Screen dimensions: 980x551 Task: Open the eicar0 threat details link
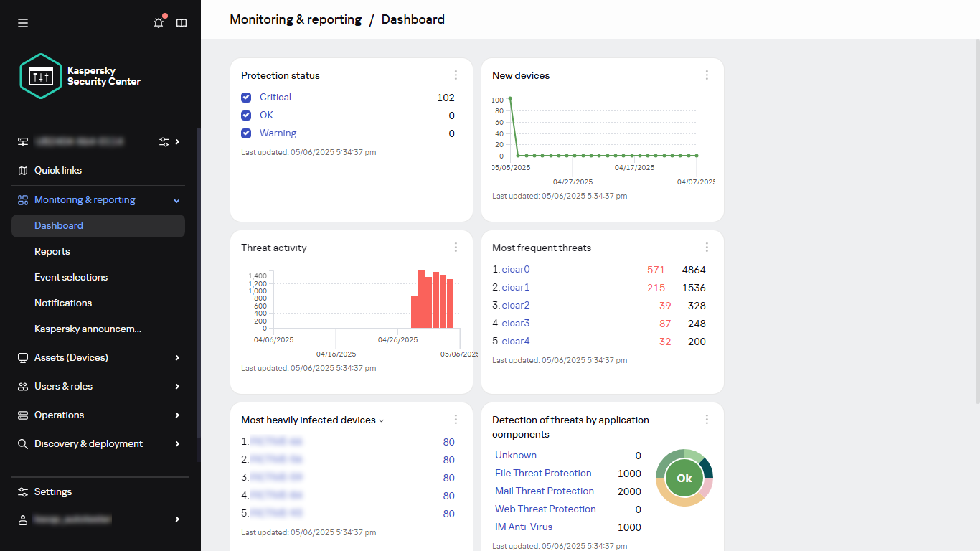pos(517,269)
